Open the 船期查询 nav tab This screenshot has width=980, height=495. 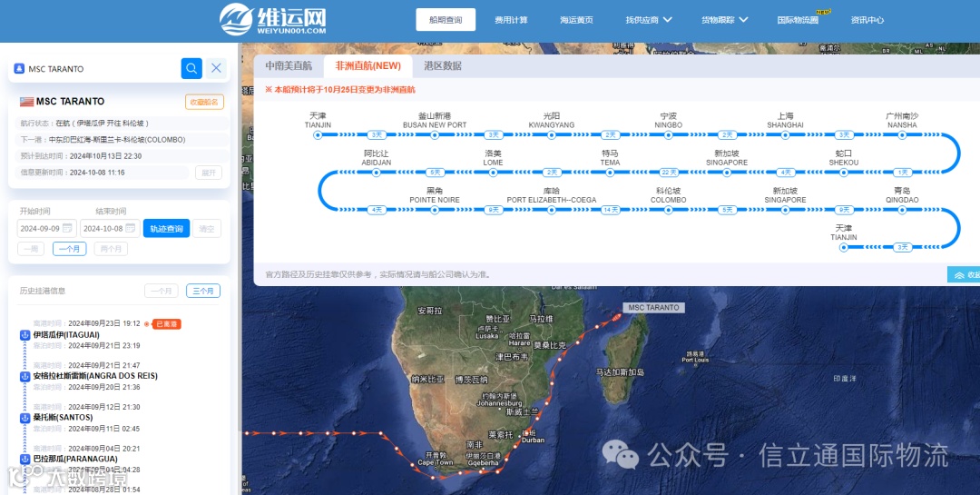[x=446, y=20]
